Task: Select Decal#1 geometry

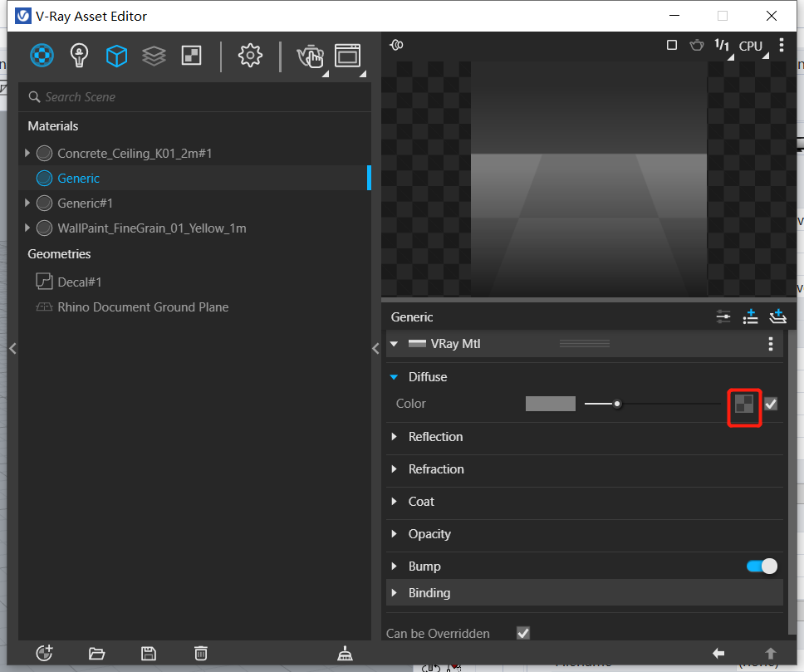Action: (x=194, y=282)
